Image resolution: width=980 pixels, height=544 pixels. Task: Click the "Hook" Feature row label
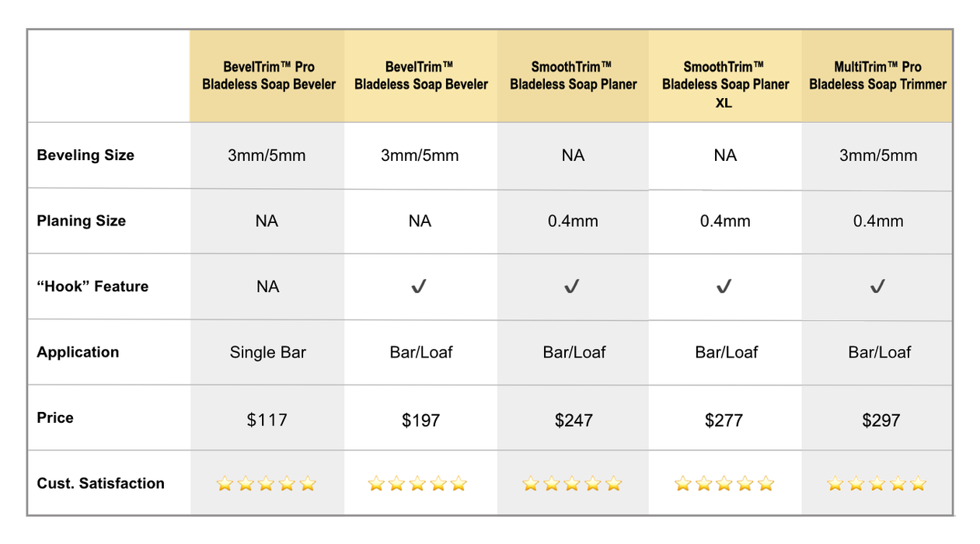[x=92, y=287]
